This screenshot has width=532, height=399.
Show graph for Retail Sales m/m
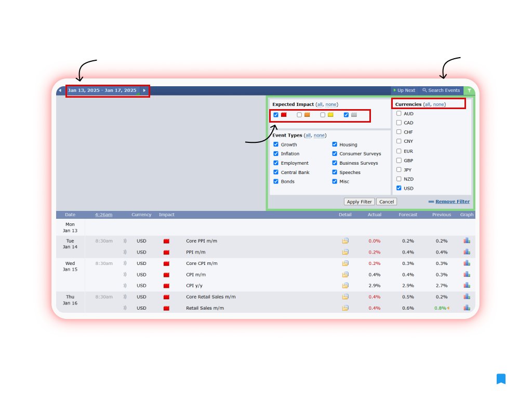467,308
